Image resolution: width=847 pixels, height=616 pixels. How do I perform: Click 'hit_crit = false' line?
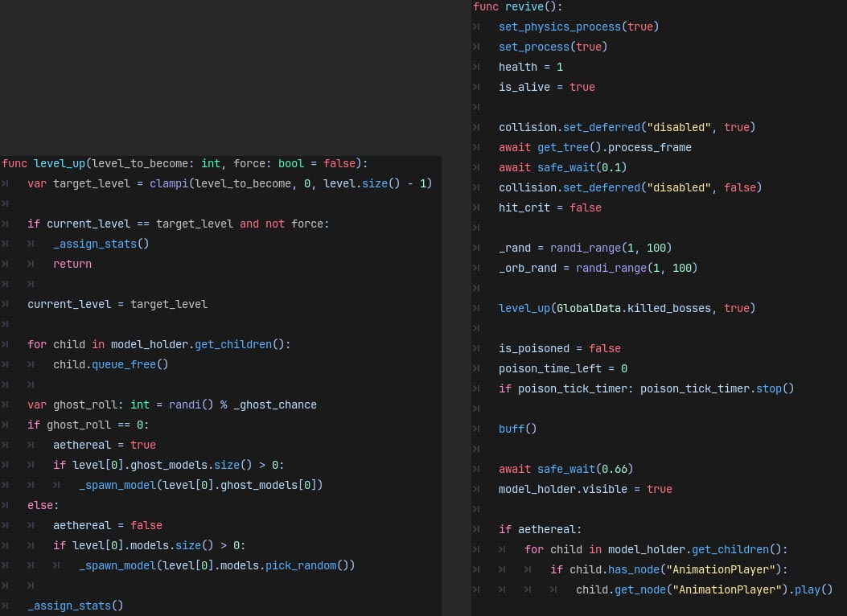point(550,207)
